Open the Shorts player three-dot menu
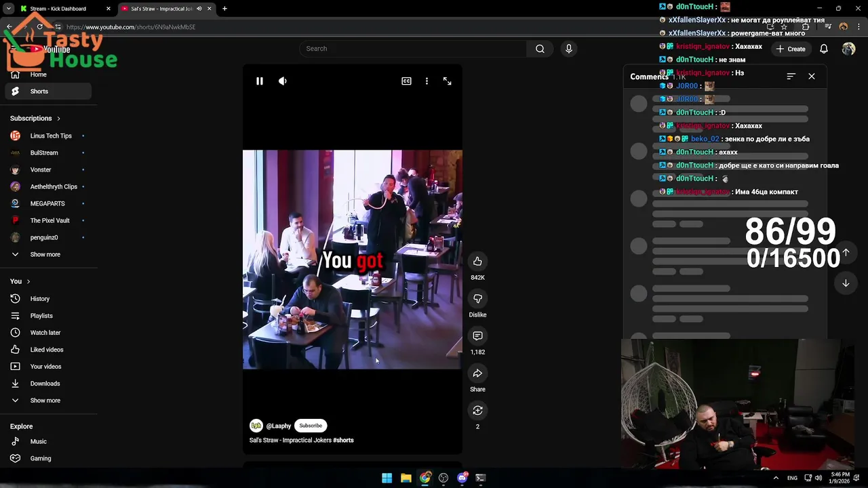The width and height of the screenshot is (868, 488). point(427,81)
